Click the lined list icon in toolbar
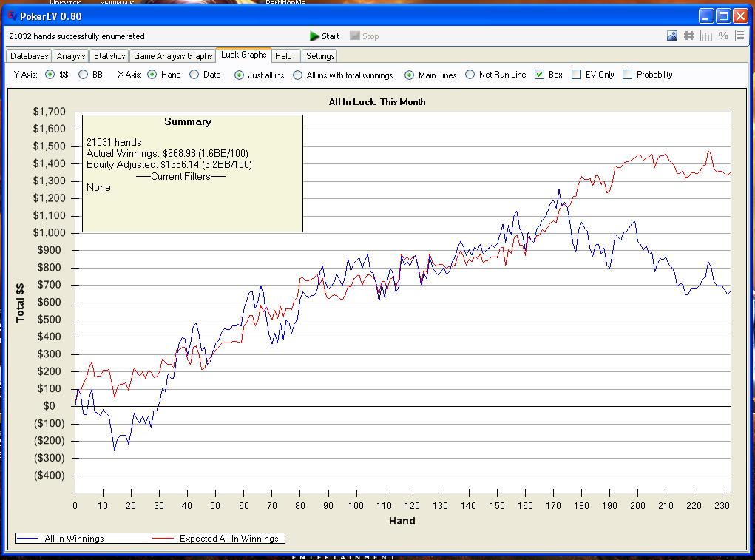The image size is (755, 560). point(740,36)
